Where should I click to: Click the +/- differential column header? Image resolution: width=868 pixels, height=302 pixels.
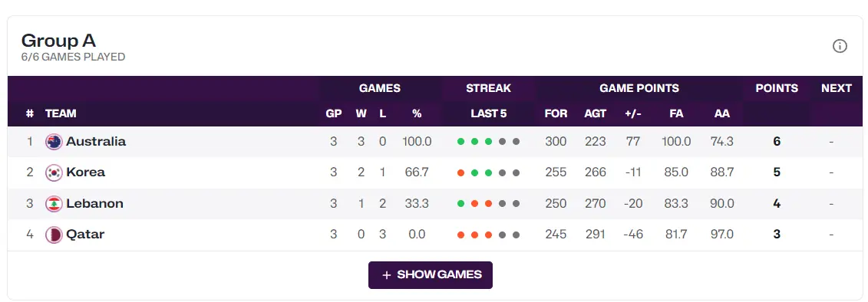pyautogui.click(x=632, y=113)
